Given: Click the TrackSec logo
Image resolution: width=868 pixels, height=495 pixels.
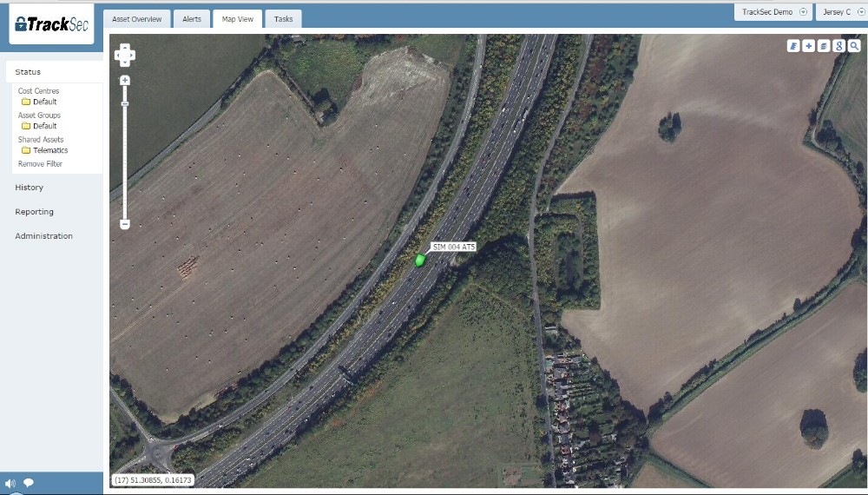Looking at the screenshot, I should pyautogui.click(x=51, y=23).
